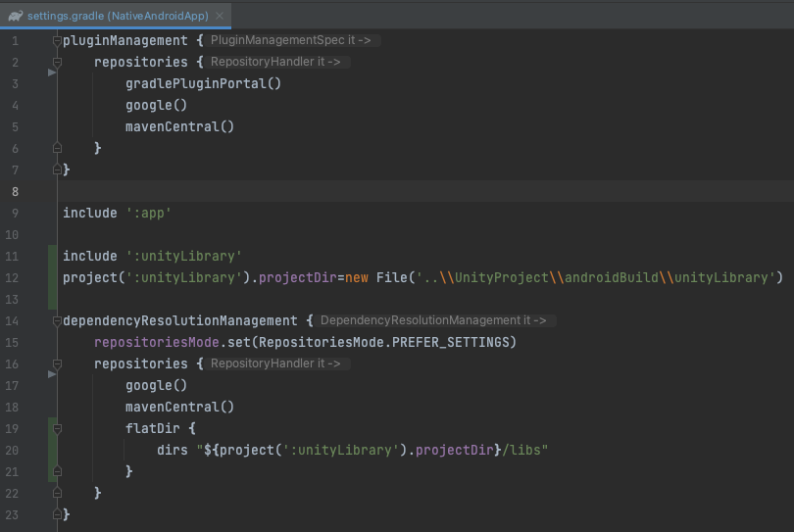Click repositoriesMode on line 15
The height and width of the screenshot is (532, 794).
pyautogui.click(x=157, y=343)
